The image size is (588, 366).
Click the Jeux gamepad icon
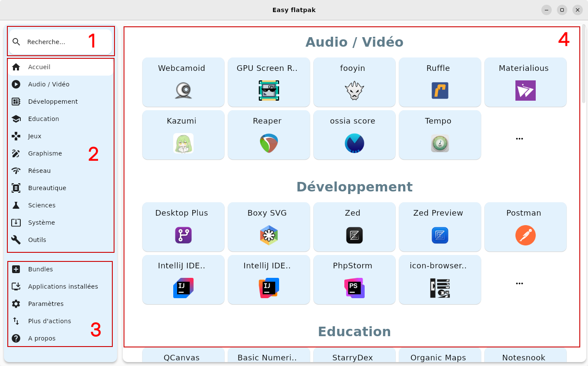[x=16, y=136]
